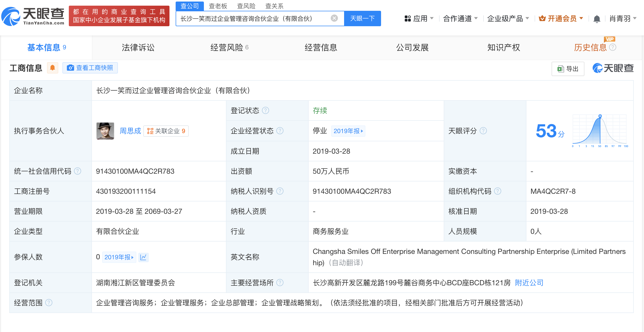Viewport: 644px width, 332px height.
Task: Open the notification bell in the header
Action: 597,19
